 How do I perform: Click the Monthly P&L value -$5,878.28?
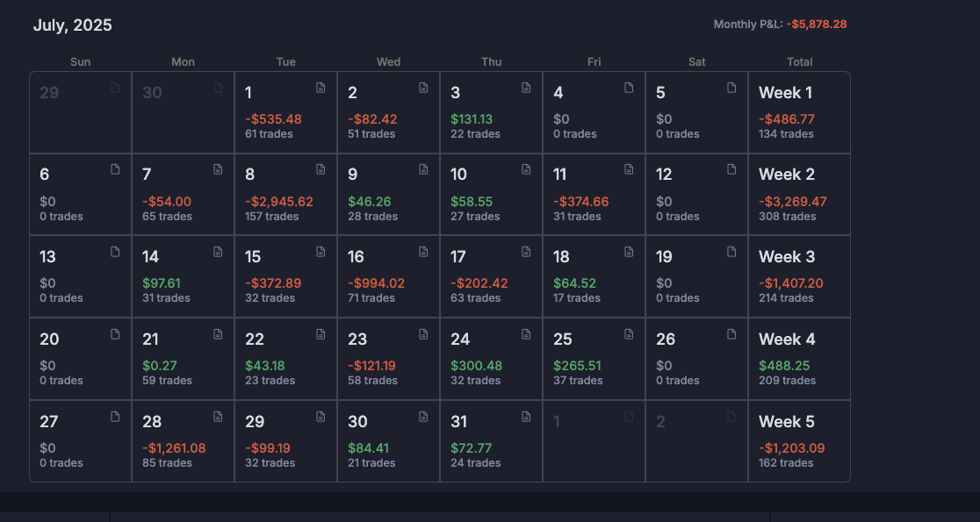[816, 25]
